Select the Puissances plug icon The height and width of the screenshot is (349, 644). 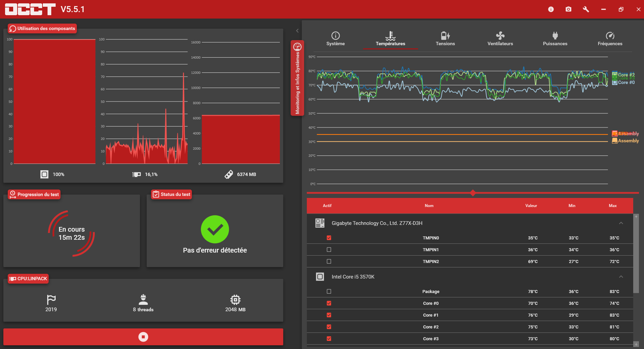pyautogui.click(x=555, y=36)
